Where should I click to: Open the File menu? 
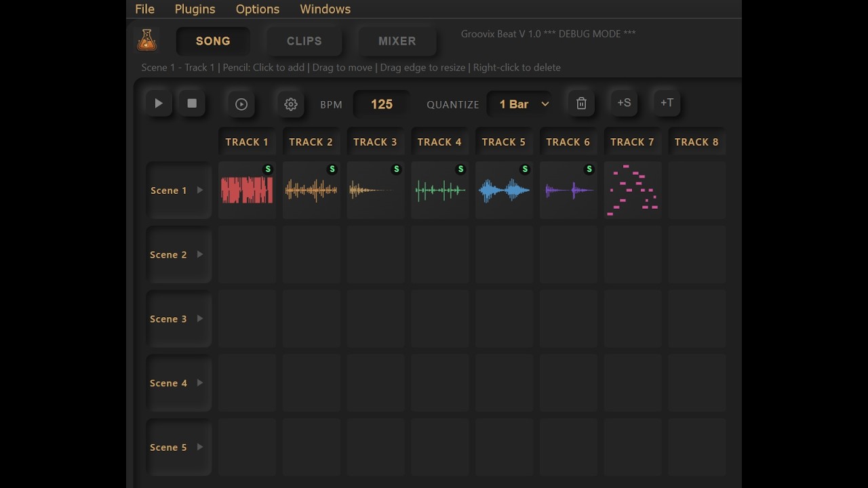click(145, 9)
